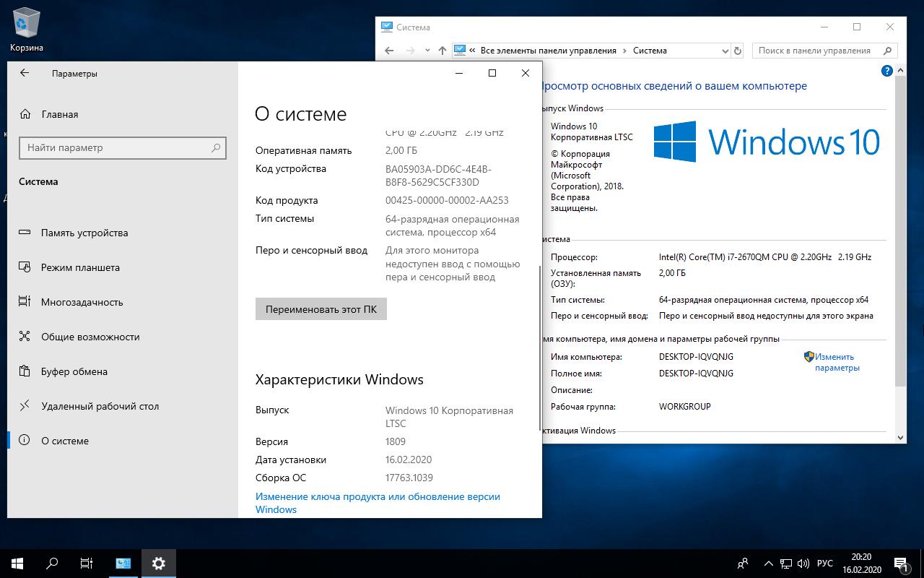
Task: Click the Найти параметр search field
Action: [123, 147]
